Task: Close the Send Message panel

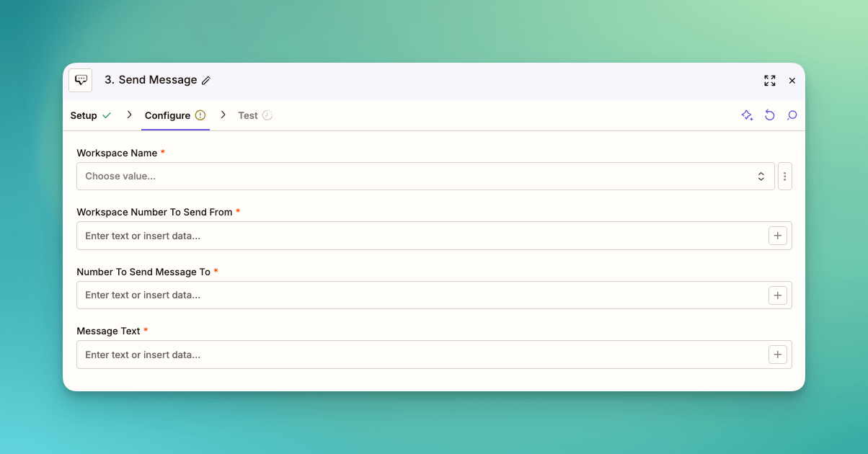Action: point(792,81)
